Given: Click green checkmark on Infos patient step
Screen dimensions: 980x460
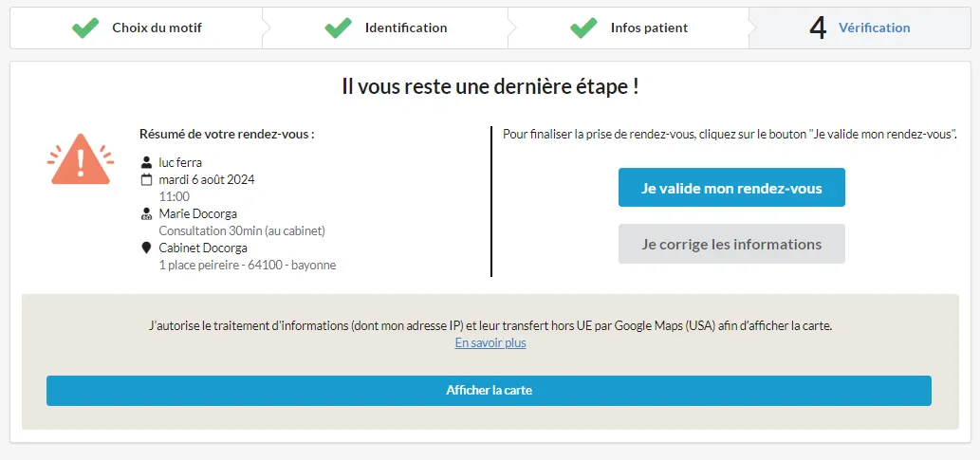Looking at the screenshot, I should [583, 28].
